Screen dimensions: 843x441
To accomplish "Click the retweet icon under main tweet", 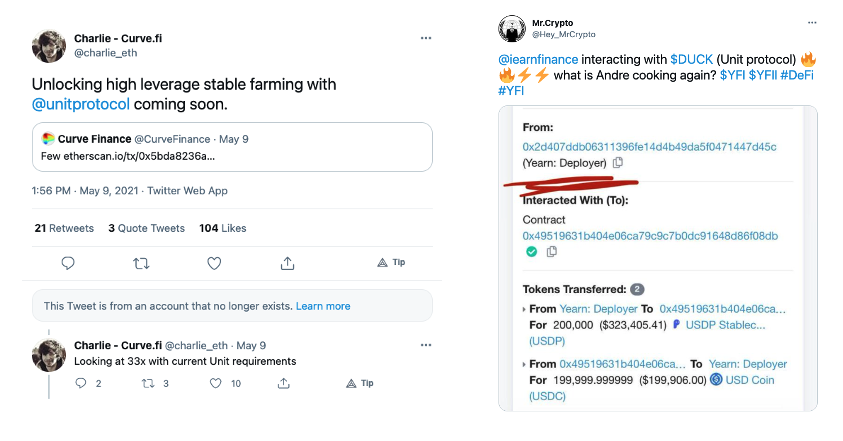I will point(141,263).
